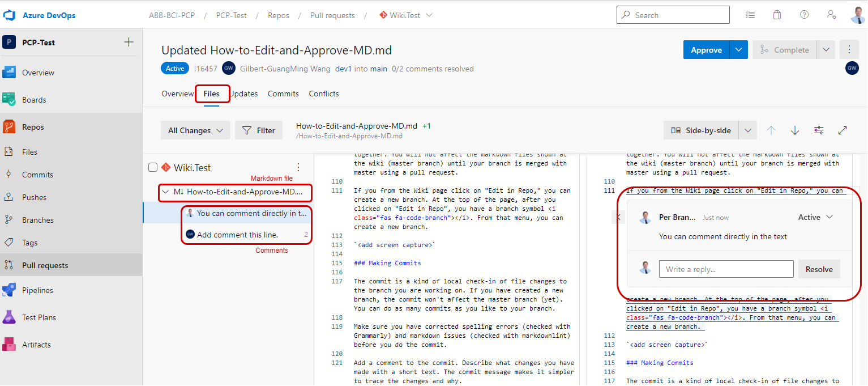Open Pushes under Repos in sidebar
The height and width of the screenshot is (386, 868).
coord(71,197)
